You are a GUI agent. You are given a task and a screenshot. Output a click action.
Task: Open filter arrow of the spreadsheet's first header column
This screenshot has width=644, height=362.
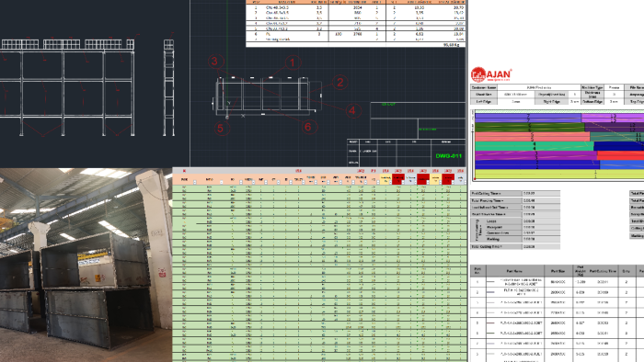195,182
